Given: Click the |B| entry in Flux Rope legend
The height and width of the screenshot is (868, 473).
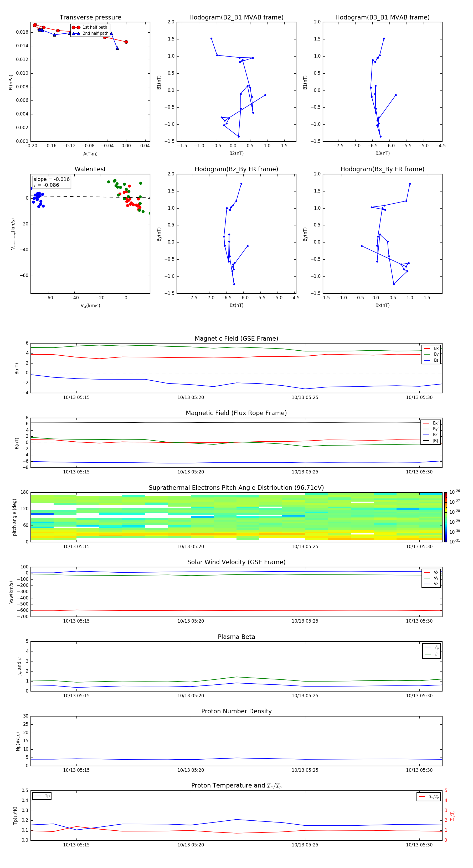Looking at the screenshot, I should coord(431,441).
